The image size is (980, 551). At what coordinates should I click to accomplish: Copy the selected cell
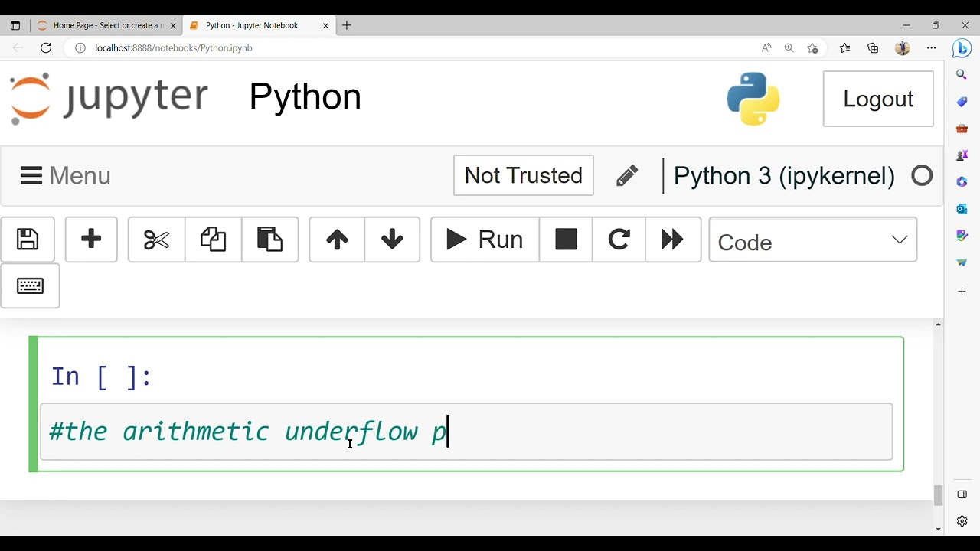[213, 240]
